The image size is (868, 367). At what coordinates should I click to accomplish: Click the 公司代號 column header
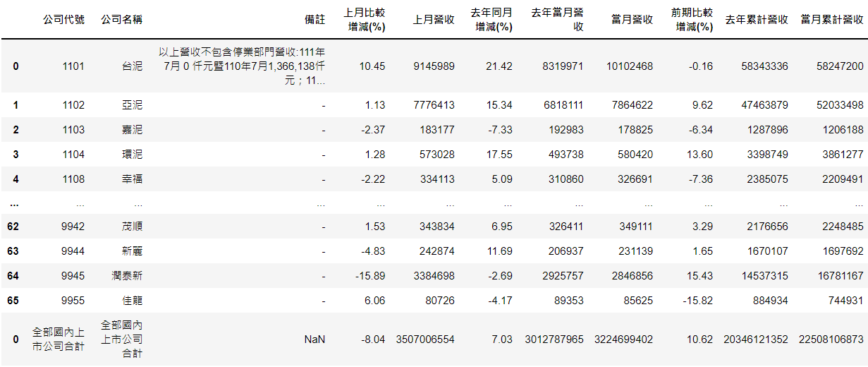pos(64,20)
